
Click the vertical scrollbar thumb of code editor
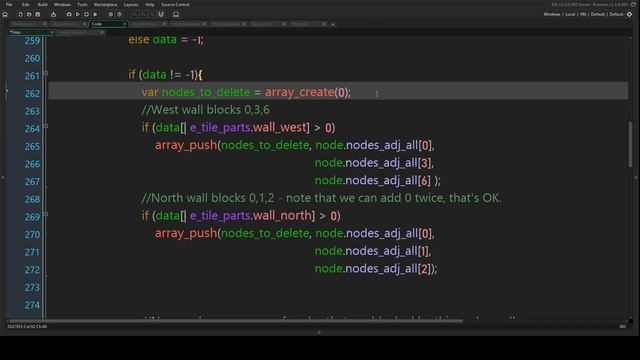click(631, 144)
